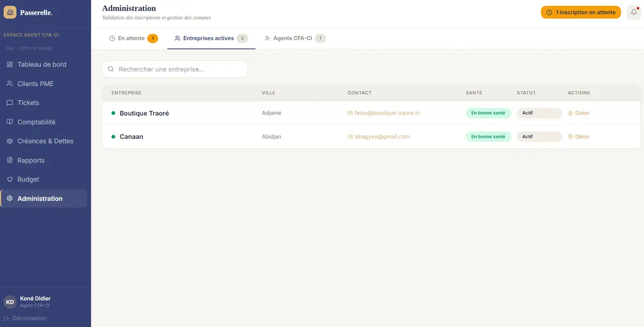The image size is (644, 327).
Task: Email fatou@boutique-traore.ci link
Action: tap(384, 113)
